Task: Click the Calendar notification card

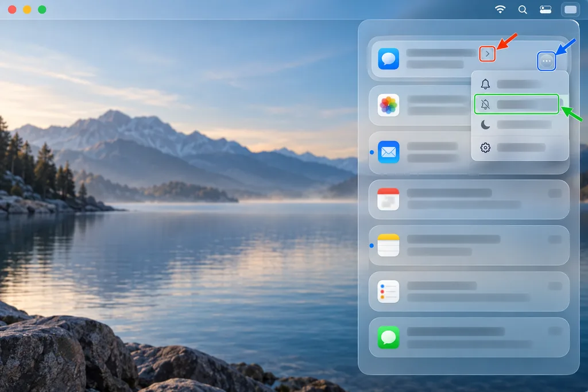Action: [x=469, y=199]
